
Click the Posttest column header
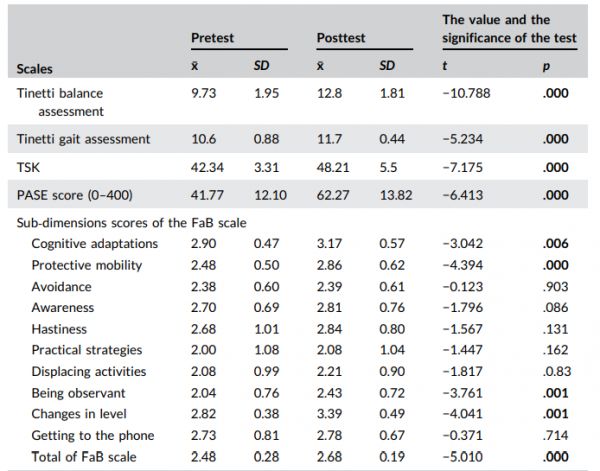[x=340, y=38]
